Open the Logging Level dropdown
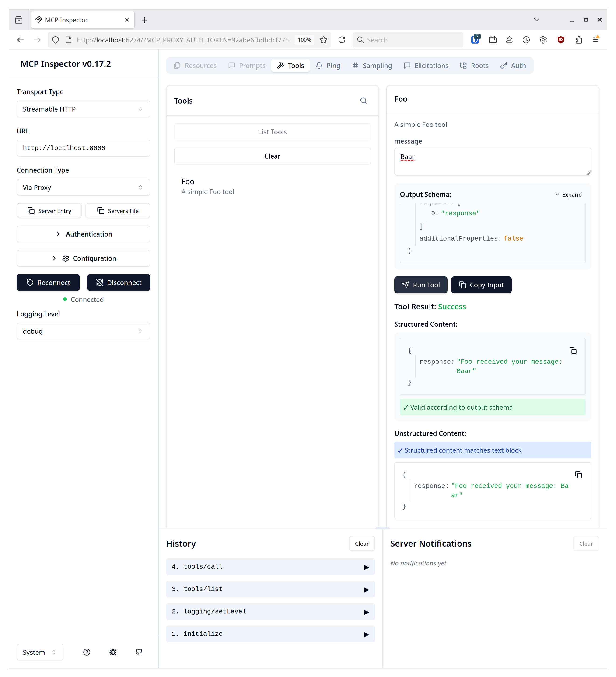The image size is (616, 677). [83, 331]
